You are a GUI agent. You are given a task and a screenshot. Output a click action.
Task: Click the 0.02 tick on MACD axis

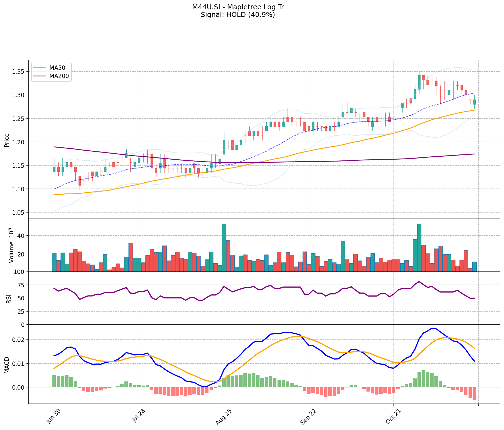(x=19, y=340)
